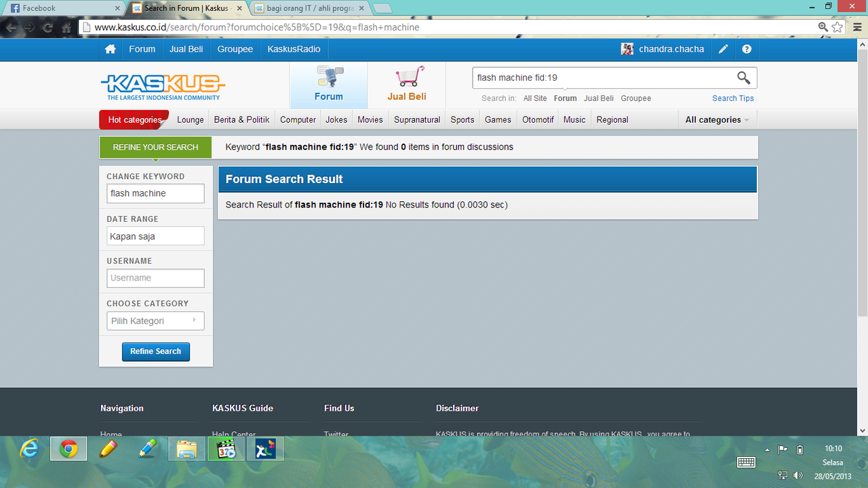Open Berita & Politik category
Viewport: 868px width, 488px height.
point(242,120)
